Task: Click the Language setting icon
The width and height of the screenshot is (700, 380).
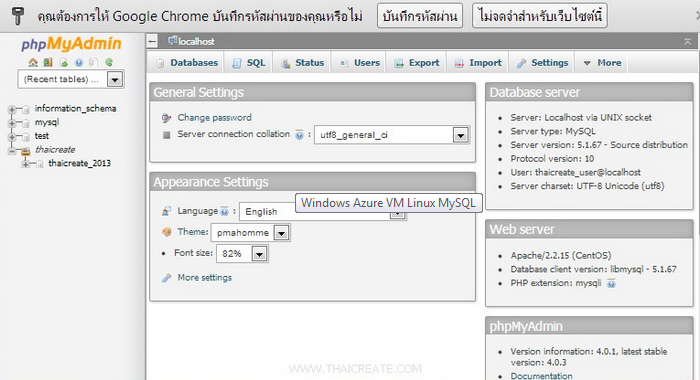Action: tap(167, 211)
